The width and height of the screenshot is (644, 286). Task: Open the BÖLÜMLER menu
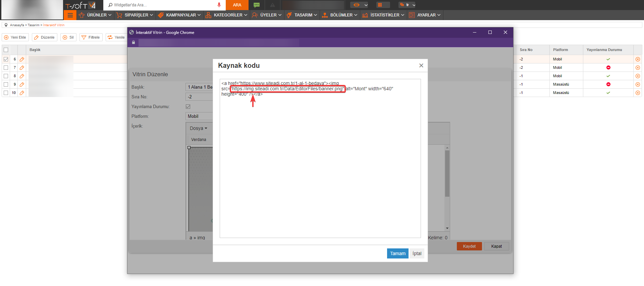(339, 15)
